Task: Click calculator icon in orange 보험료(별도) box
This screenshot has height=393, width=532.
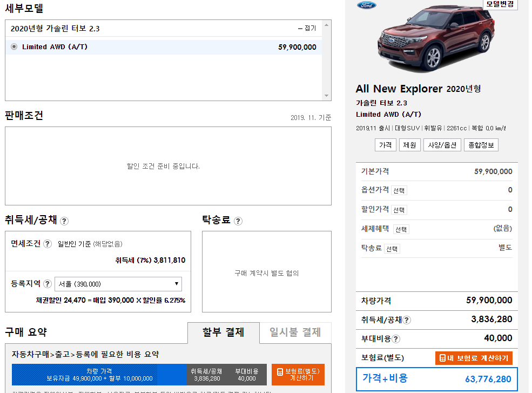Action: pyautogui.click(x=280, y=372)
